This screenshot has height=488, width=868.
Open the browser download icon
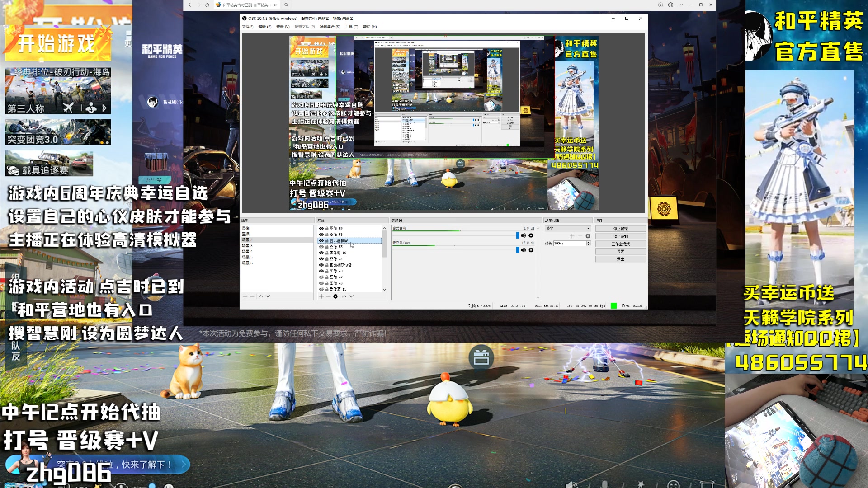tap(660, 5)
